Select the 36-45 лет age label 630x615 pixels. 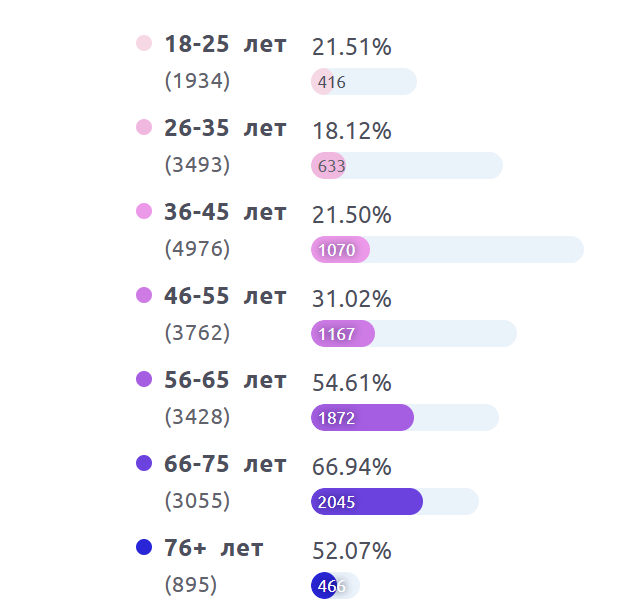[225, 212]
